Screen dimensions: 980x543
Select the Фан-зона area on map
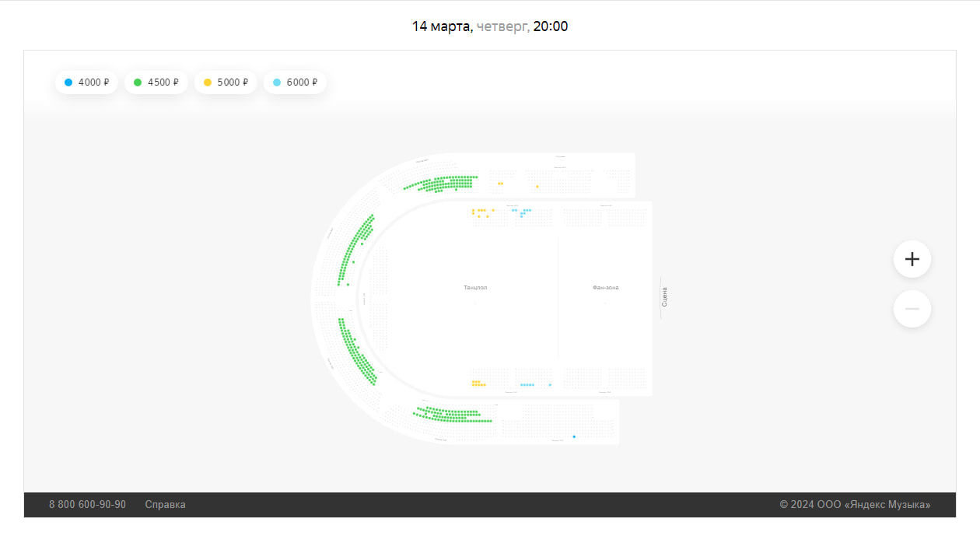point(605,288)
